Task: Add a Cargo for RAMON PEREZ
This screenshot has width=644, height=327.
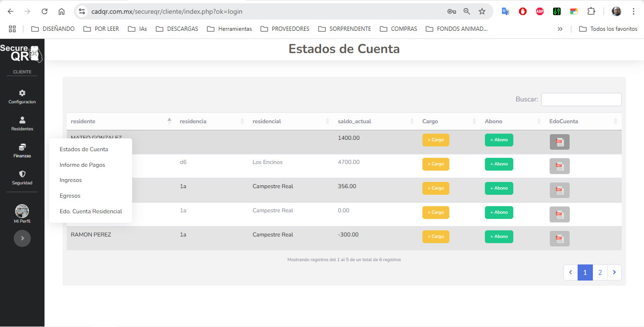Action: (x=436, y=236)
